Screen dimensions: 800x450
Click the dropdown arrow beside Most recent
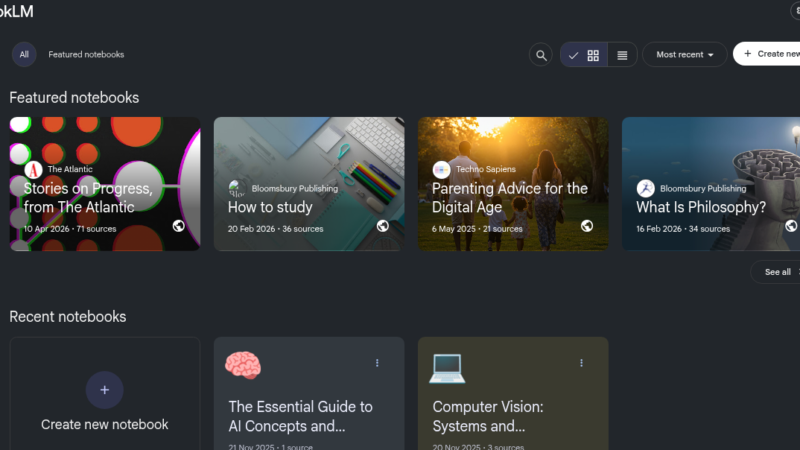[711, 55]
